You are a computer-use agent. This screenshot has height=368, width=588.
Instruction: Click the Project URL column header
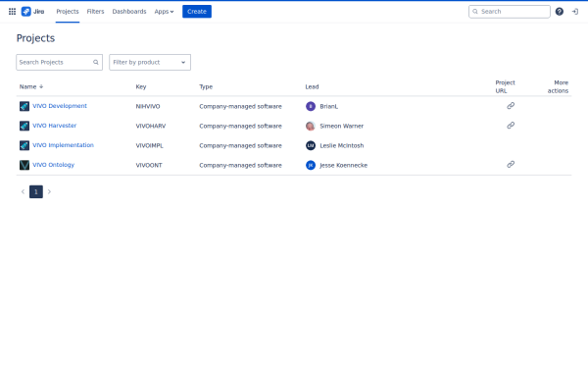[x=505, y=86]
